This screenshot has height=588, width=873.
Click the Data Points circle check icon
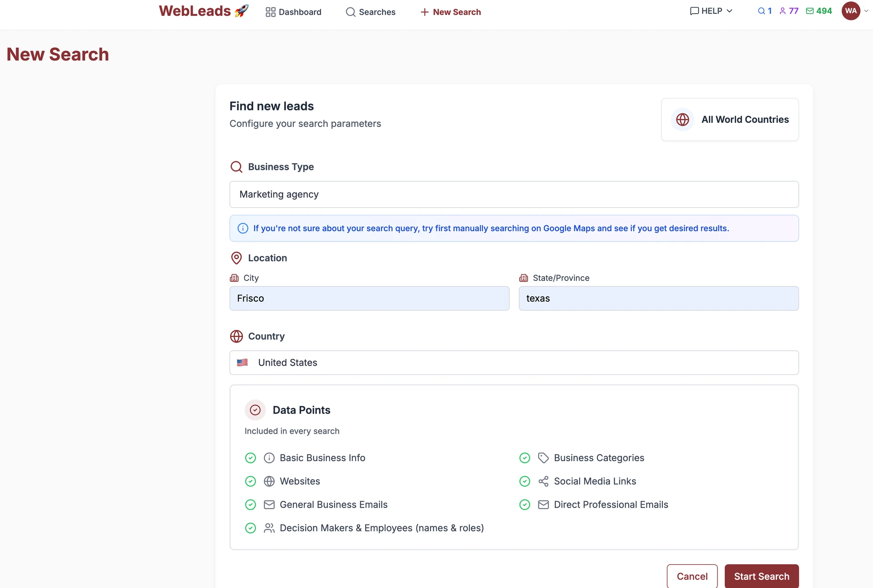point(255,410)
